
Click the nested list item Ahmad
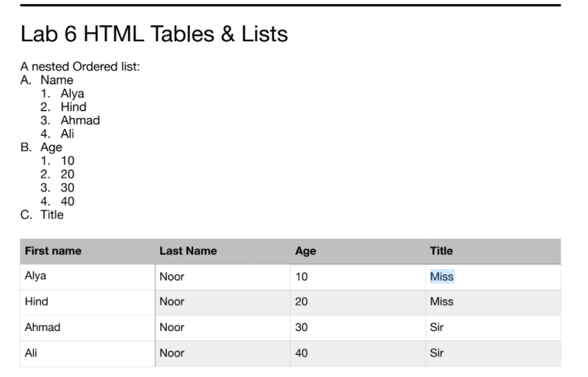[70, 120]
